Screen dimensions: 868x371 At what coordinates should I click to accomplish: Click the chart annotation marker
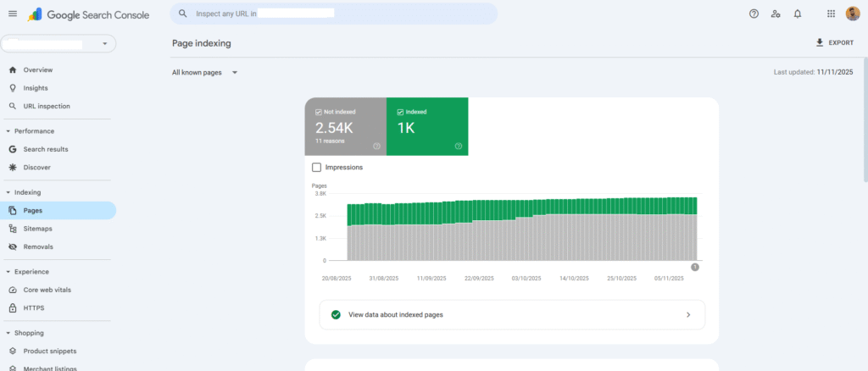[695, 267]
